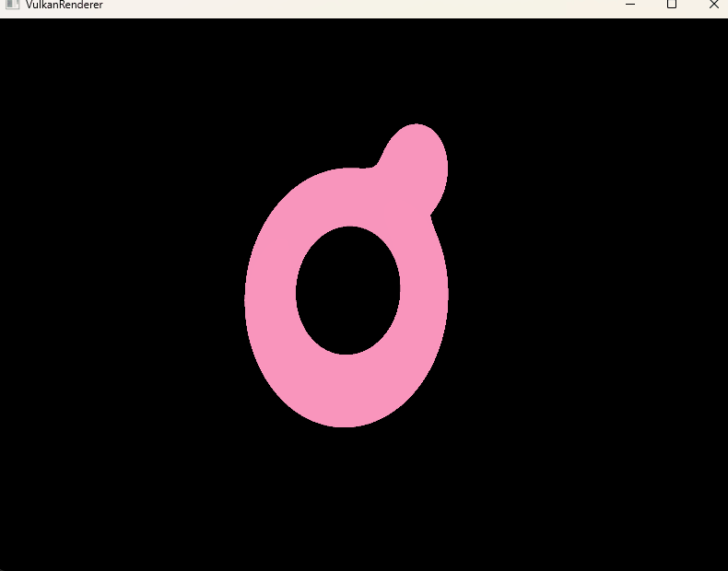Click black background left of the torus
Viewport: 728px width, 571px height.
(120, 295)
